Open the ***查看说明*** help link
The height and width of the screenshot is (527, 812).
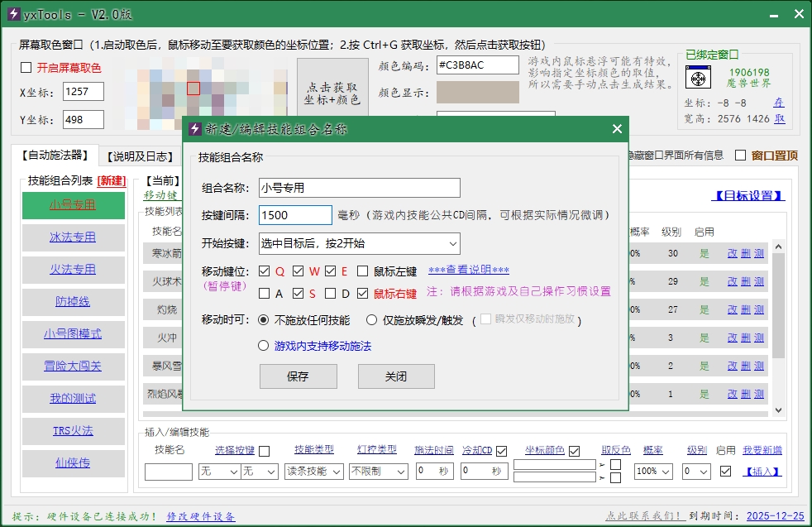click(x=468, y=271)
